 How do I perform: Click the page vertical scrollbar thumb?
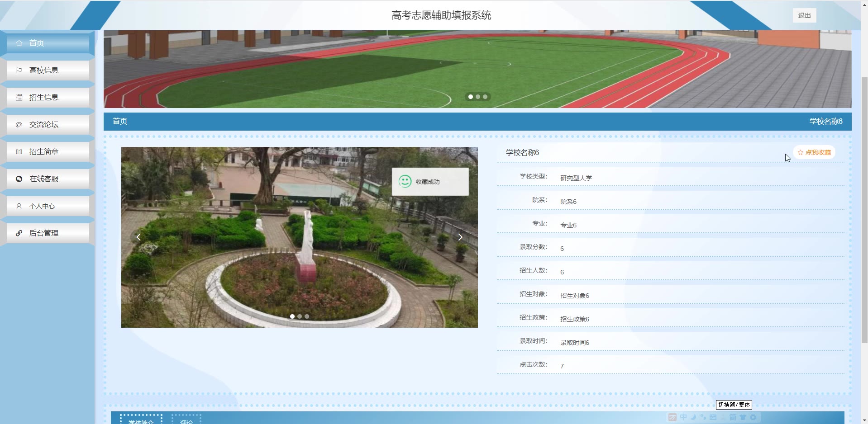coord(864,208)
